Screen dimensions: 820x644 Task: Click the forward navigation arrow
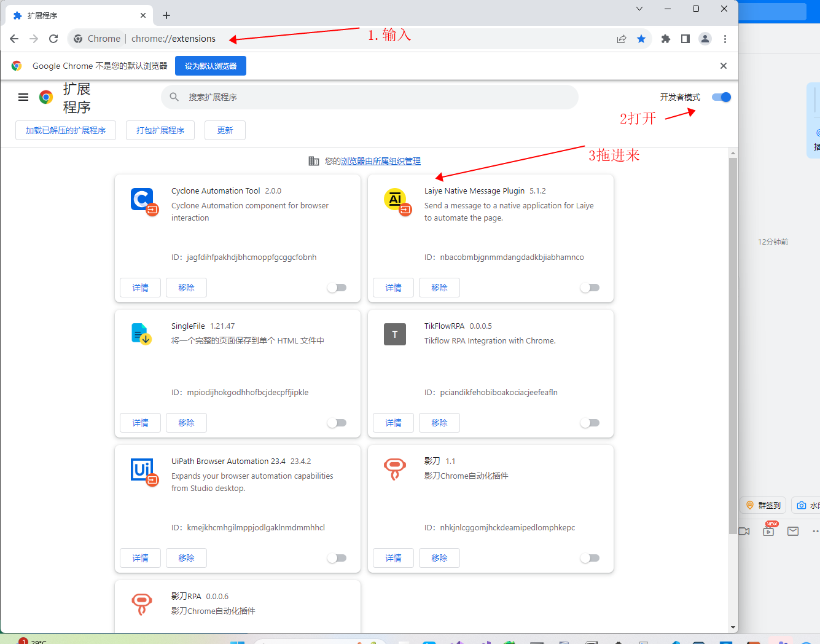[34, 39]
